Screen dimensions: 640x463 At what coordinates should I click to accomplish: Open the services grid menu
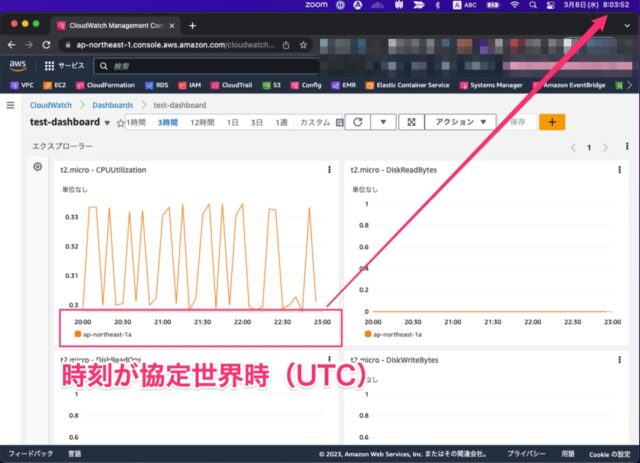[49, 66]
